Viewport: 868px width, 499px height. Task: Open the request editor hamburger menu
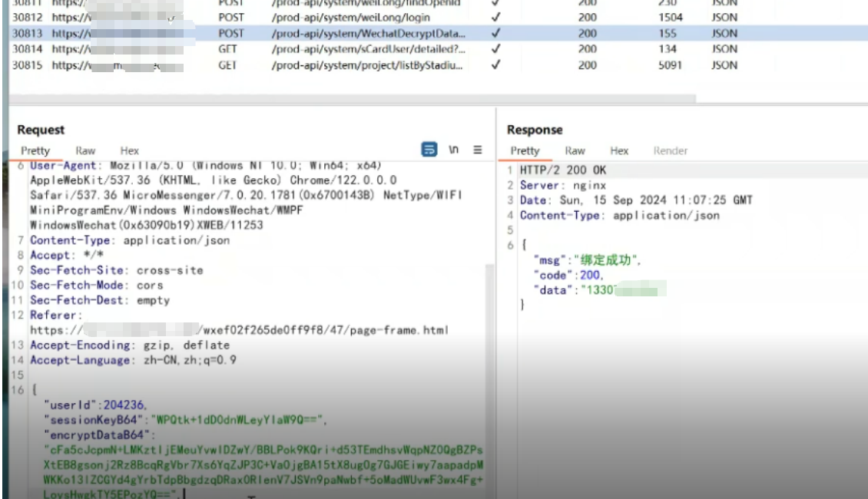(477, 150)
